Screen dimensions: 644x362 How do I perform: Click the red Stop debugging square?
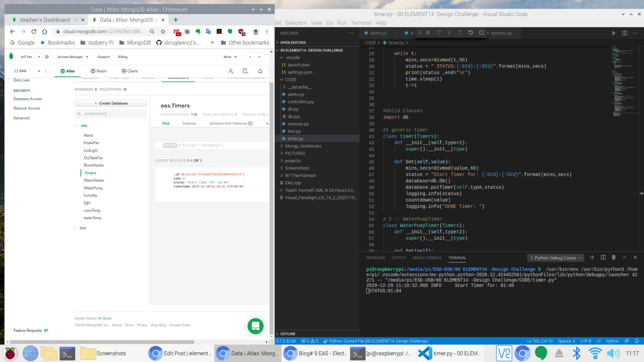click(481, 33)
